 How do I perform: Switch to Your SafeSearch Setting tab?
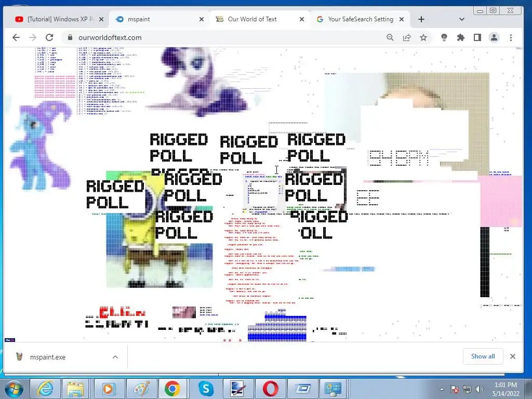pyautogui.click(x=361, y=19)
